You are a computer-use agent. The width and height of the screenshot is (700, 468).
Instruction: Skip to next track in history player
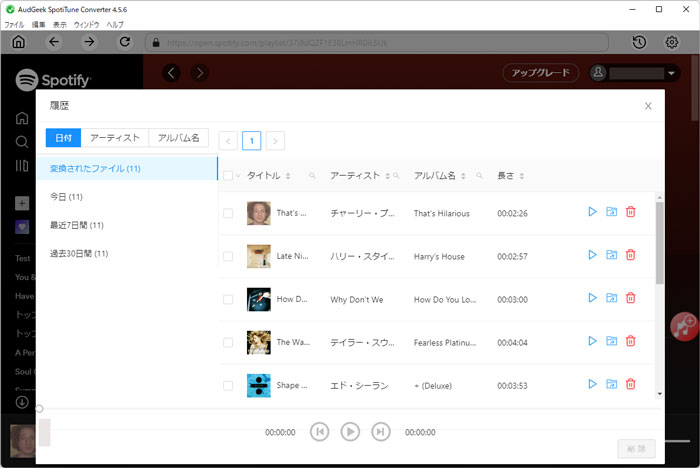tap(381, 432)
